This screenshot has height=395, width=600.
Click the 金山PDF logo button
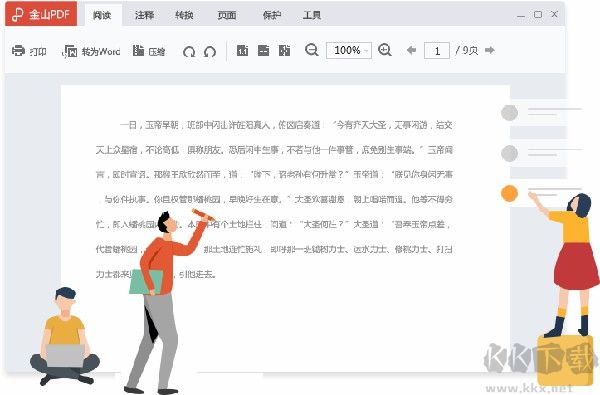[x=41, y=15]
